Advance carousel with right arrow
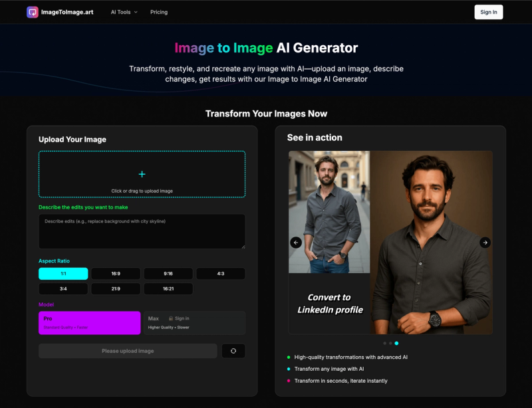Viewport: 532px width, 408px height. [x=485, y=243]
